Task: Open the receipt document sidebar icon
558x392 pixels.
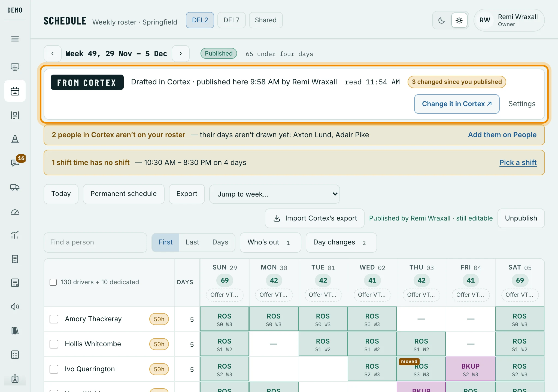Action: pyautogui.click(x=15, y=259)
